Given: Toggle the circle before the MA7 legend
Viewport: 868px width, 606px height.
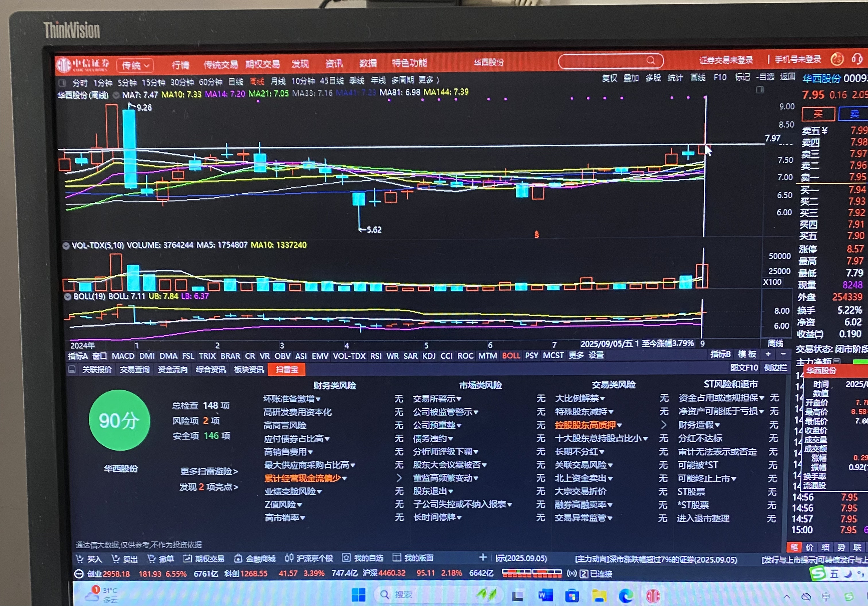Looking at the screenshot, I should point(116,95).
